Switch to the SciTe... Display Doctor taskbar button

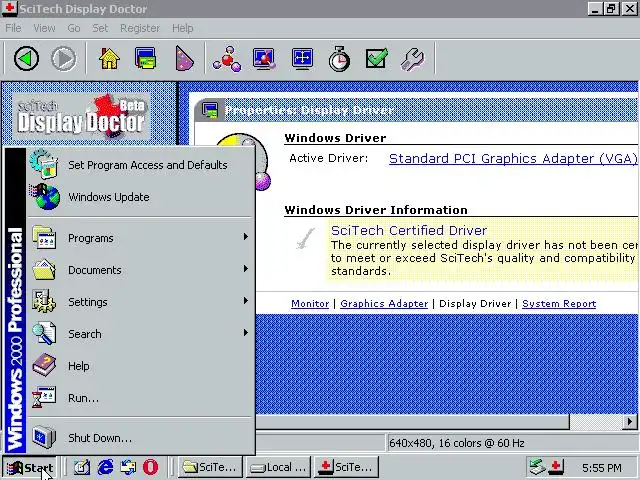click(346, 467)
